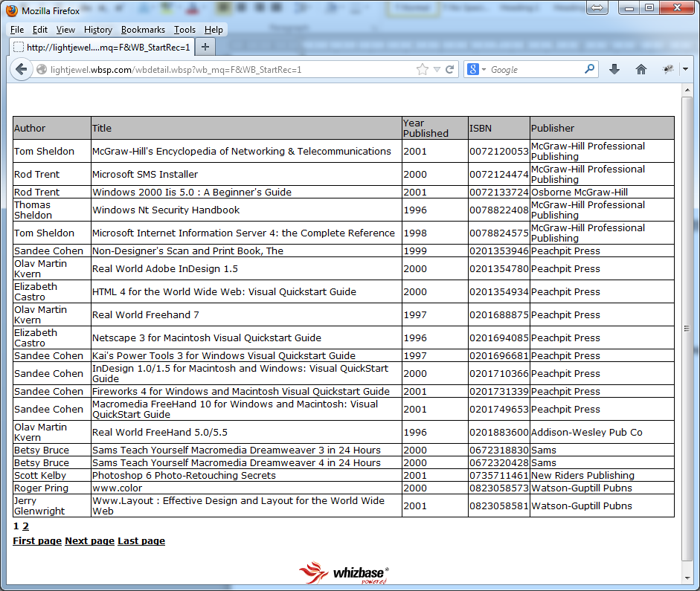Click the Title column header
Screen dimensions: 700x591
[246, 128]
